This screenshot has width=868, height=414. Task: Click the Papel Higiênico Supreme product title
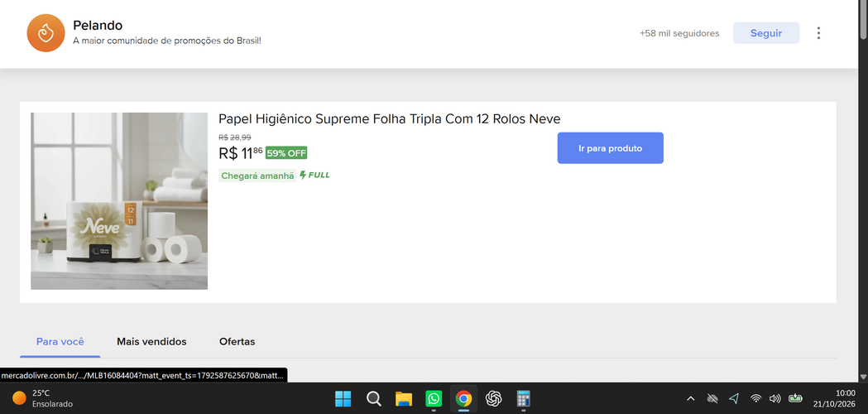point(389,118)
